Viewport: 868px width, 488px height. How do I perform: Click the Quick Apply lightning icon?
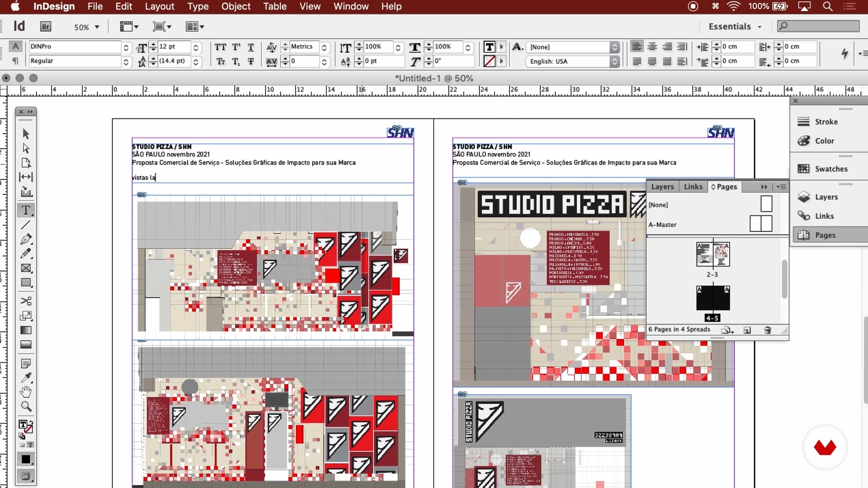pyautogui.click(x=844, y=53)
